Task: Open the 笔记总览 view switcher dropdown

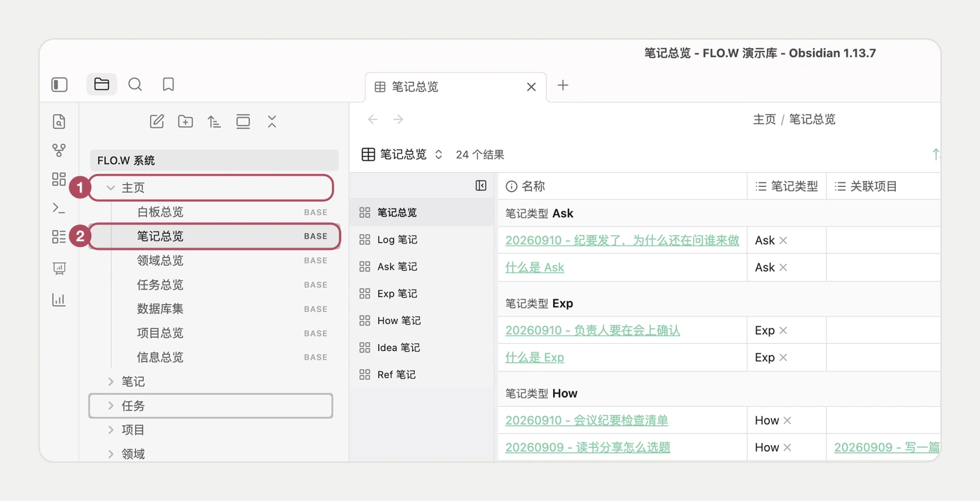Action: (x=402, y=154)
